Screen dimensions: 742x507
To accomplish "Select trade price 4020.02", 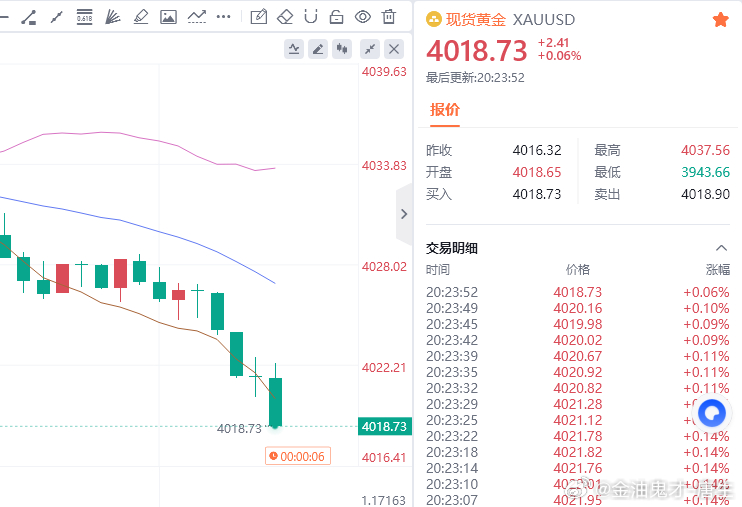I will point(578,340).
